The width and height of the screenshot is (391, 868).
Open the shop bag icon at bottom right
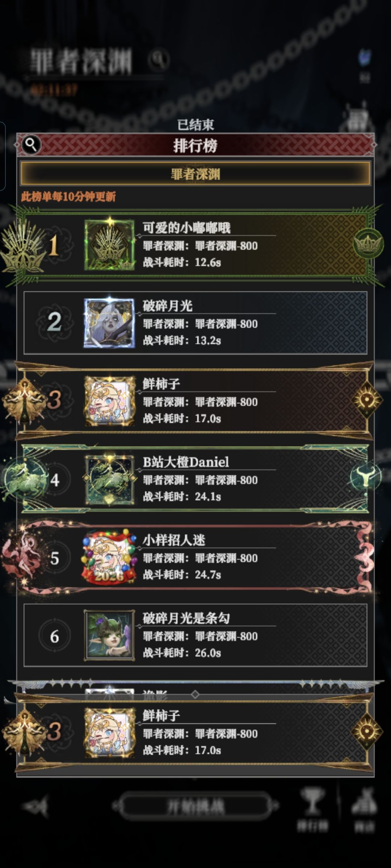365,809
